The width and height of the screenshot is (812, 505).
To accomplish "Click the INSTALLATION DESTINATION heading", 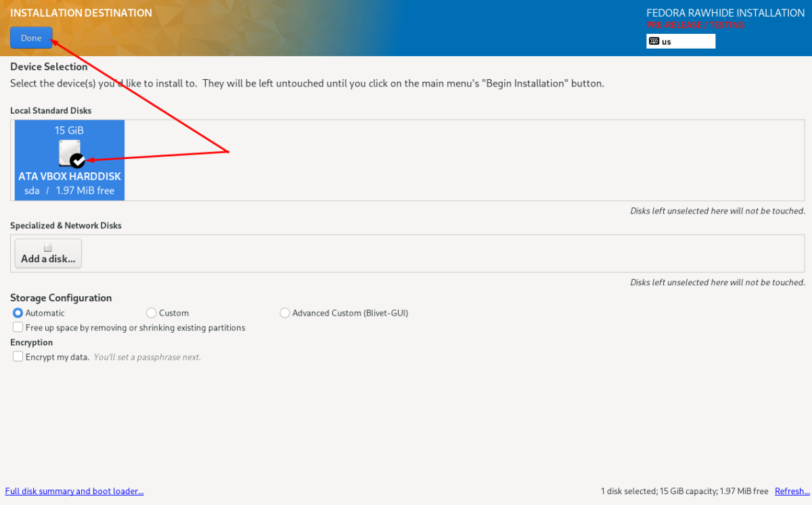I will pos(81,13).
